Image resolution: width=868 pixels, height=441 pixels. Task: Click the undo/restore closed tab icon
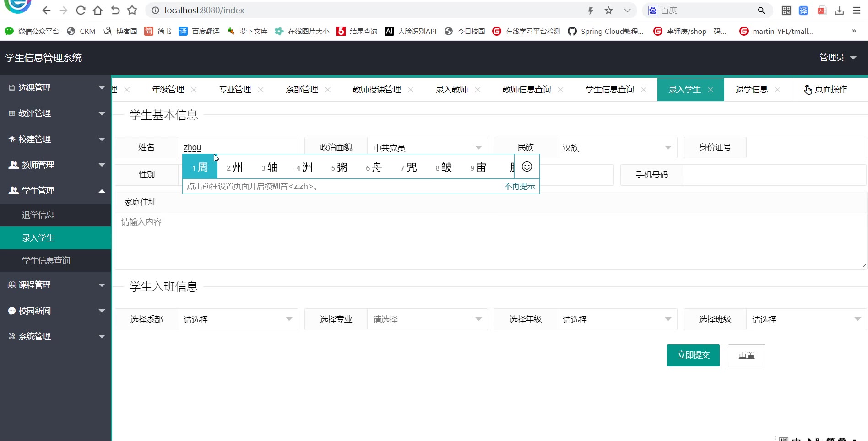115,10
